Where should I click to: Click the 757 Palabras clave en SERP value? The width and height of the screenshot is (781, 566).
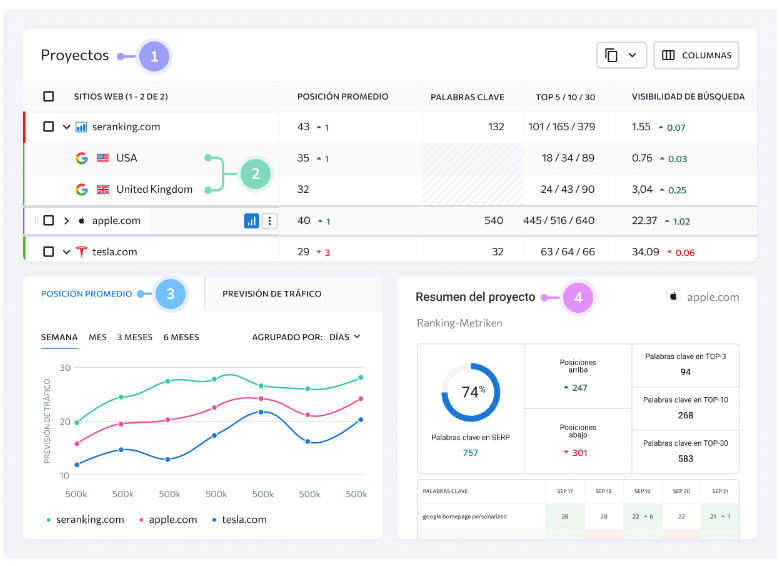(470, 453)
